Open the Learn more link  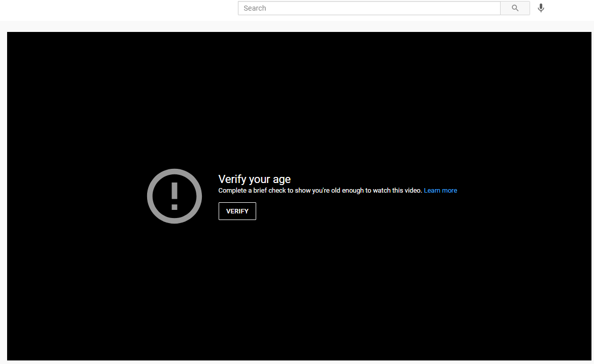point(440,191)
